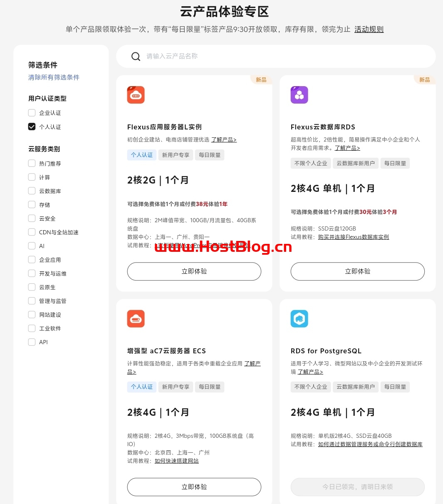Click the 云产品体验专区 page heading
This screenshot has height=504, width=443.
point(225,12)
